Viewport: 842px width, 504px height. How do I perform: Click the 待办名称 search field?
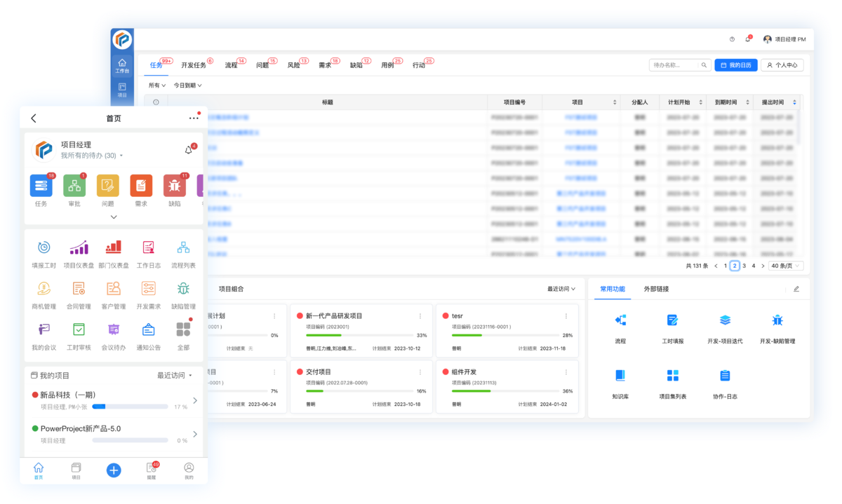click(680, 64)
